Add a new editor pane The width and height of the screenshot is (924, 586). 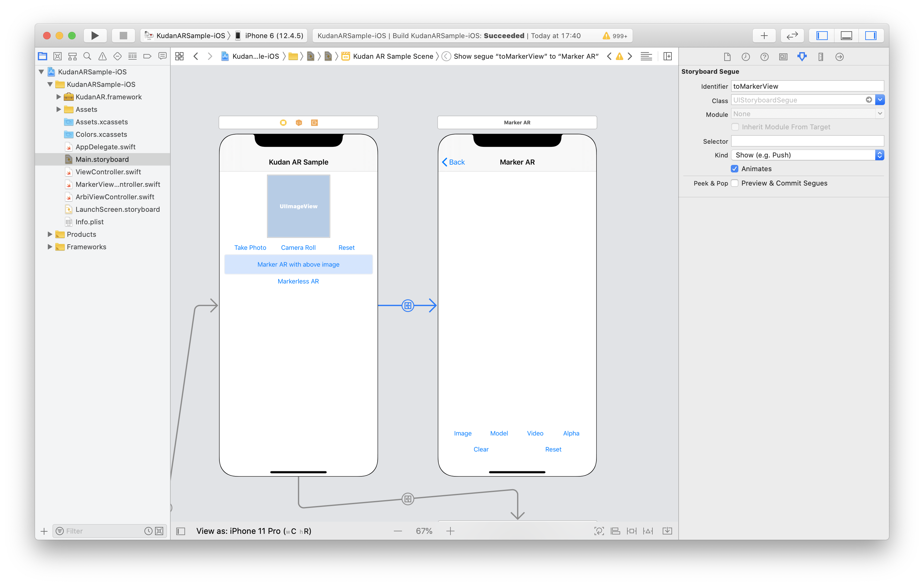[x=668, y=56]
